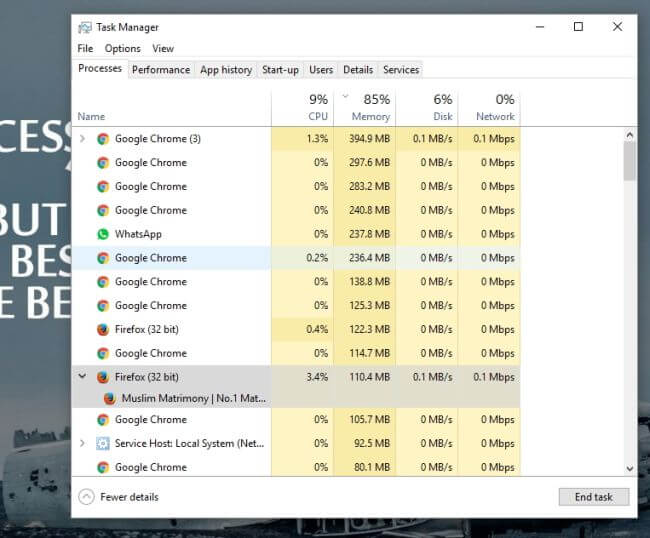
Task: Switch to the Start-up tab
Action: coord(280,70)
